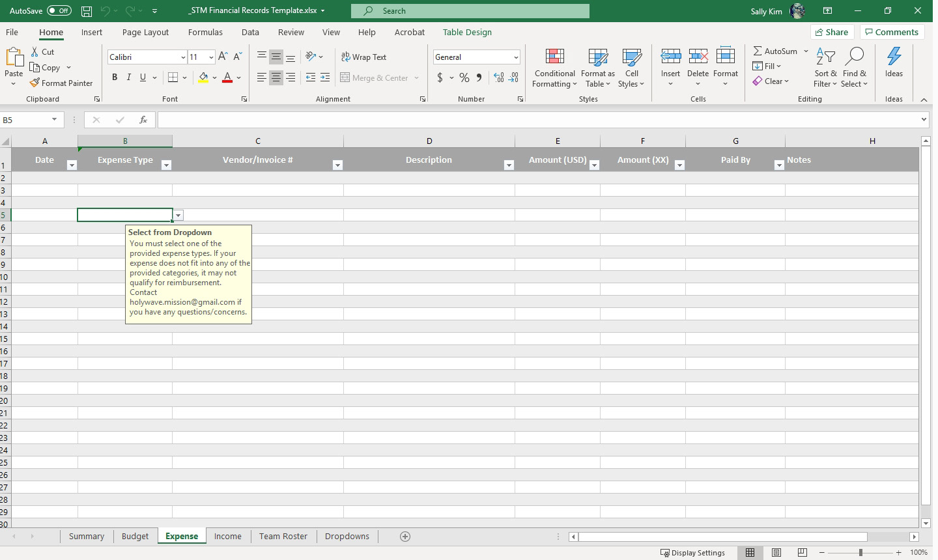This screenshot has height=560, width=938.
Task: Switch to the Dropdowns sheet tab
Action: [347, 537]
